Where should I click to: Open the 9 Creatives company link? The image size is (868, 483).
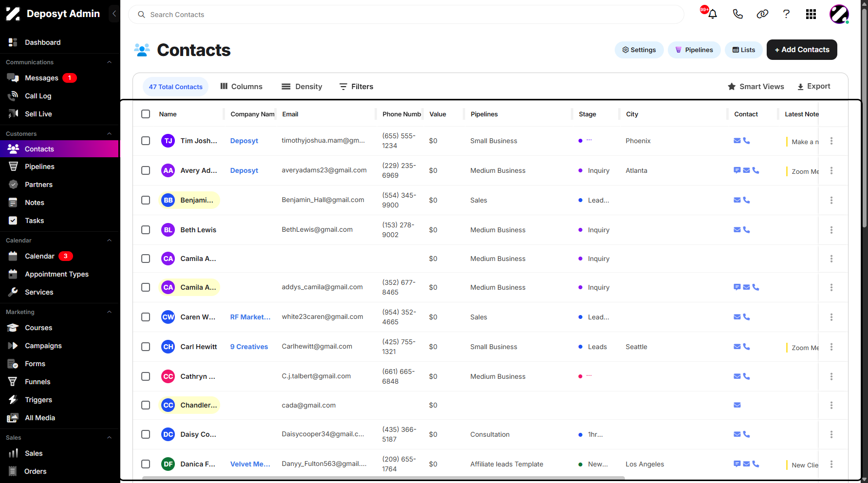tap(249, 347)
